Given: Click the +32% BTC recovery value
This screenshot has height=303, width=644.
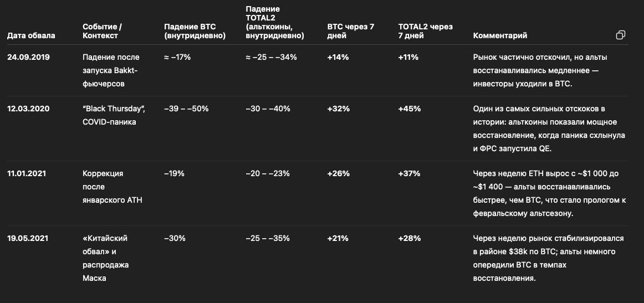Looking at the screenshot, I should click(x=338, y=109).
